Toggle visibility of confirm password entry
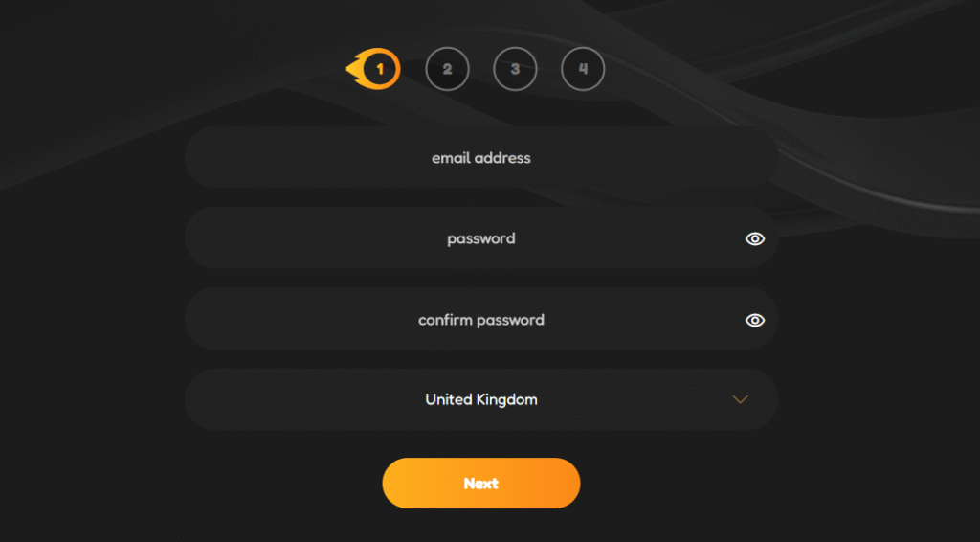The height and width of the screenshot is (542, 980). coord(755,320)
